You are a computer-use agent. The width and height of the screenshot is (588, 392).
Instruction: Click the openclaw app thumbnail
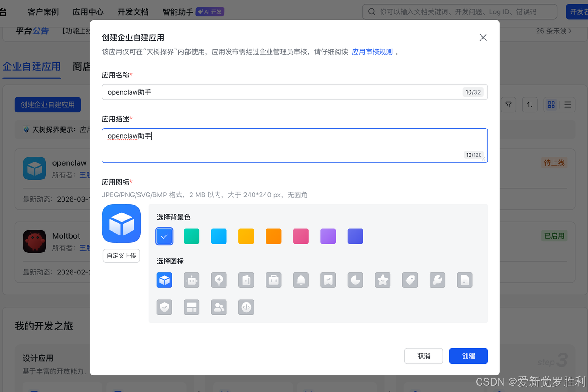click(x=34, y=168)
